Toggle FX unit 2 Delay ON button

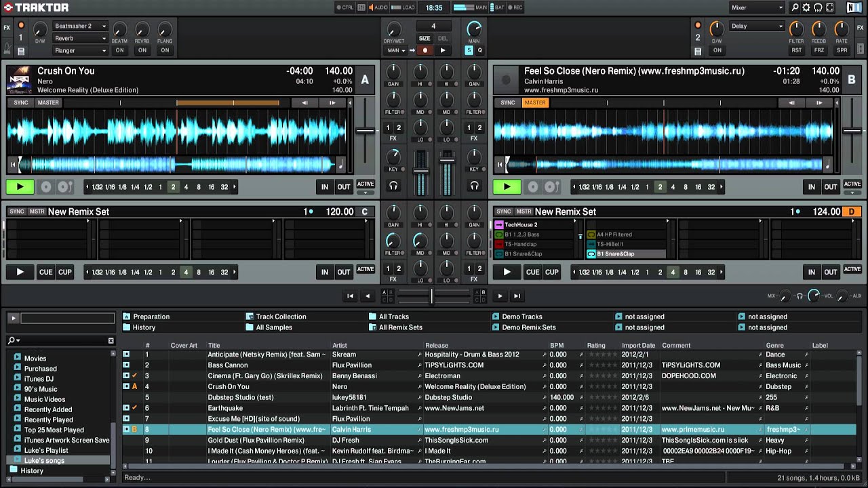[717, 50]
